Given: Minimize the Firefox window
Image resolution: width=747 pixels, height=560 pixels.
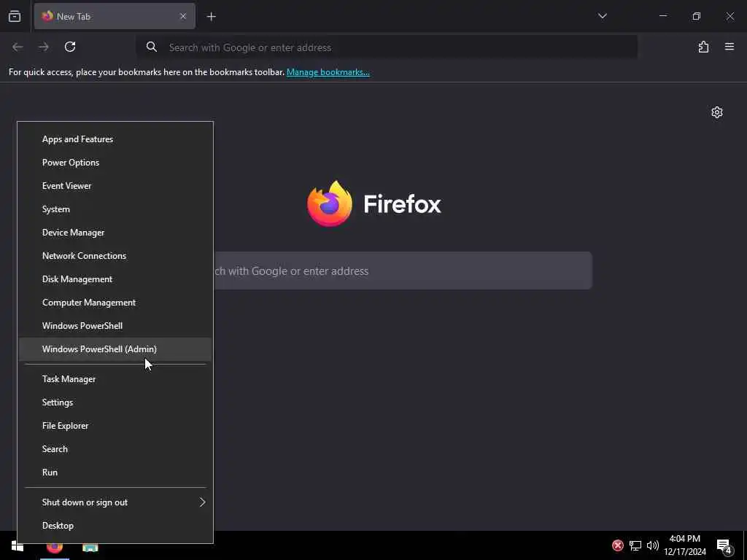Looking at the screenshot, I should [x=663, y=16].
